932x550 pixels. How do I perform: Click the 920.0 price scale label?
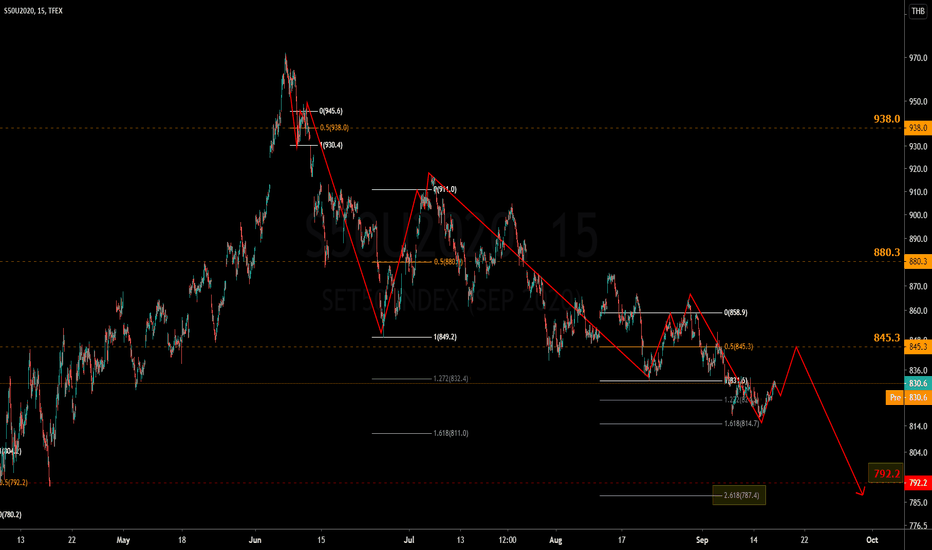click(918, 169)
